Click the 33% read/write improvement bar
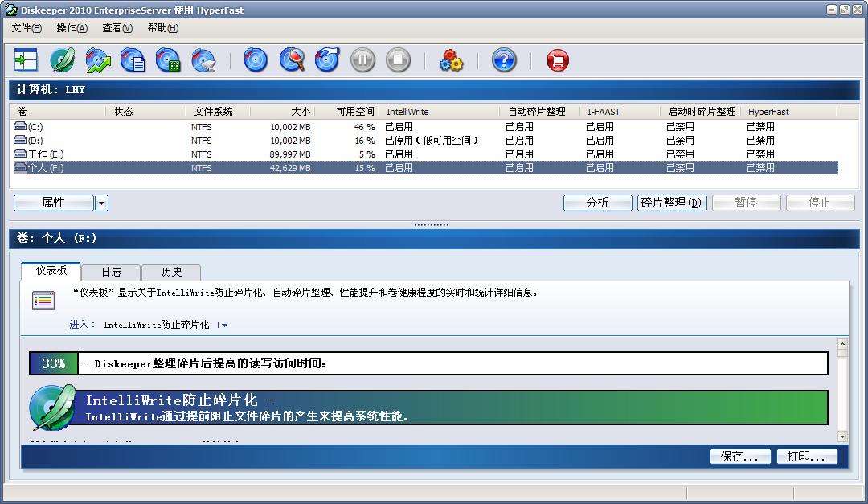868x504 pixels. (428, 363)
